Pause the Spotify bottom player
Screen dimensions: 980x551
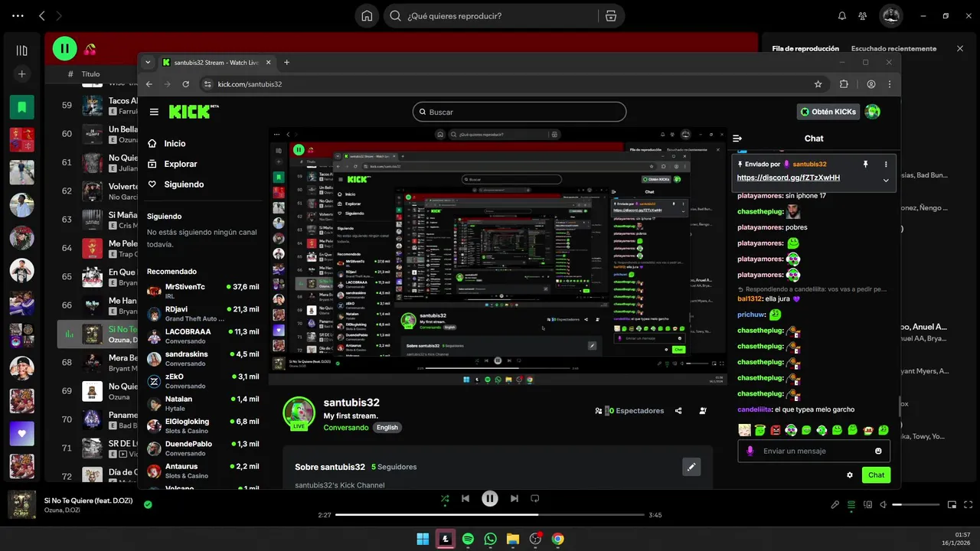490,499
